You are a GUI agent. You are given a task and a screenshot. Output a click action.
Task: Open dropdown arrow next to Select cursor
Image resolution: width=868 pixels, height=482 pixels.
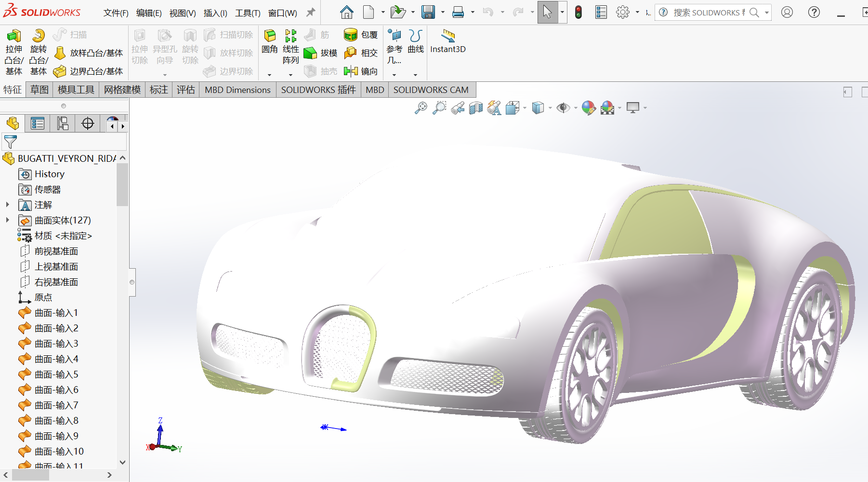tap(562, 13)
